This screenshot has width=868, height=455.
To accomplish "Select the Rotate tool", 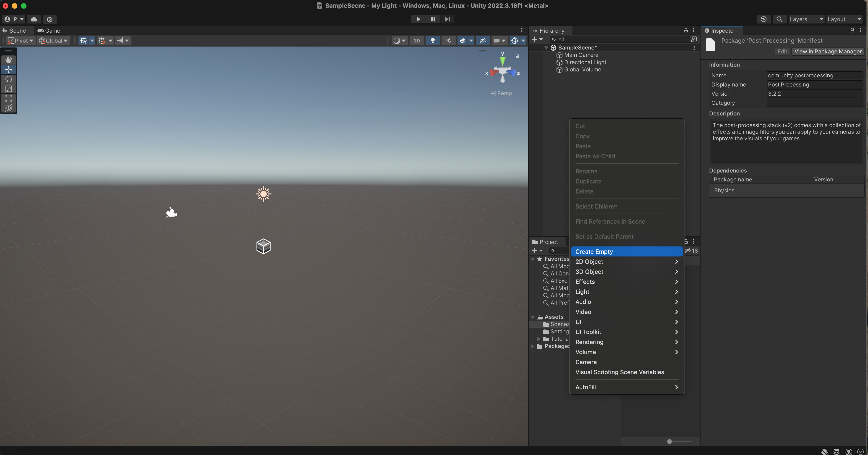I will (9, 79).
